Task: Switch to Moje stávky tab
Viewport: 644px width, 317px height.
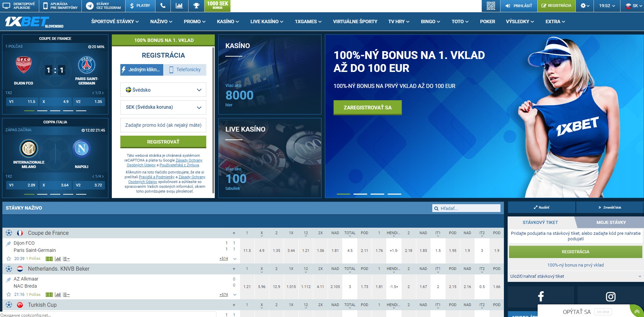Action: [x=611, y=222]
